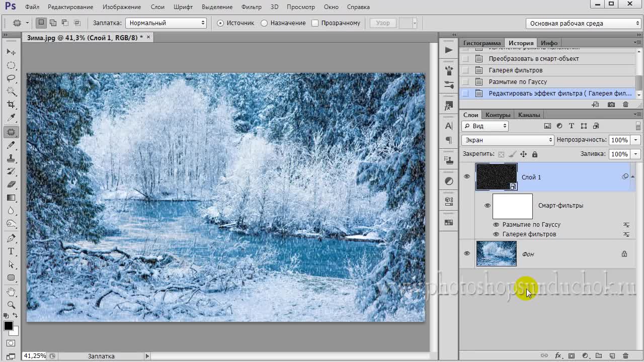The height and width of the screenshot is (362, 644).
Task: Toggle Quick Mask mode icon
Action: pyautogui.click(x=11, y=343)
